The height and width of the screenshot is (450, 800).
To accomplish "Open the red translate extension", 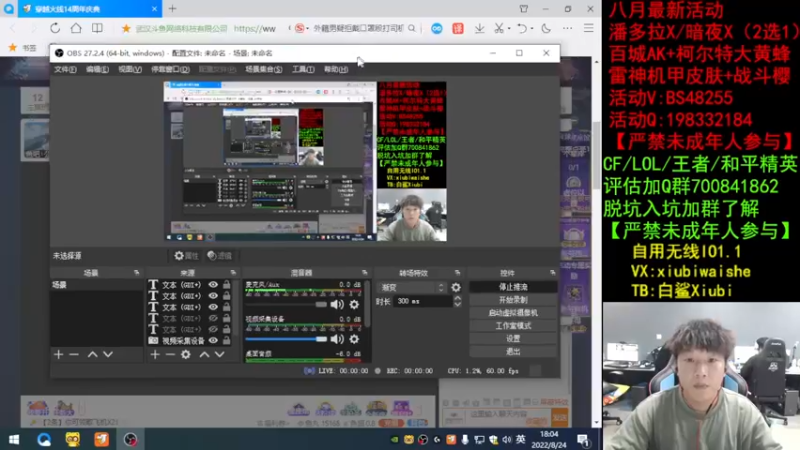I will [458, 29].
